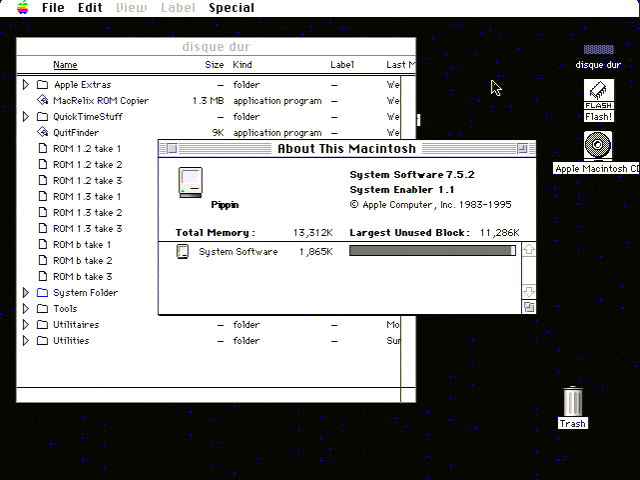Screen dimensions: 640x480
Task: Open the Edit menu
Action: [x=90, y=8]
